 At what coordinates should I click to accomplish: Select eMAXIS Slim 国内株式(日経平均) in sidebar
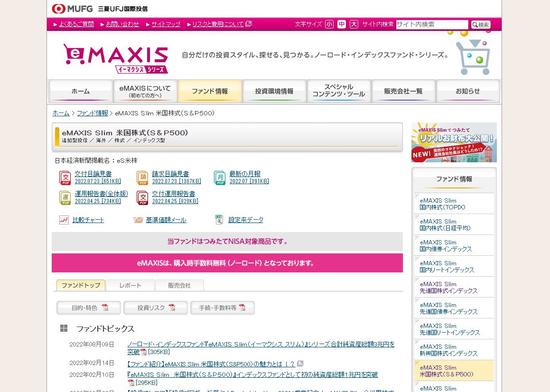point(454,224)
